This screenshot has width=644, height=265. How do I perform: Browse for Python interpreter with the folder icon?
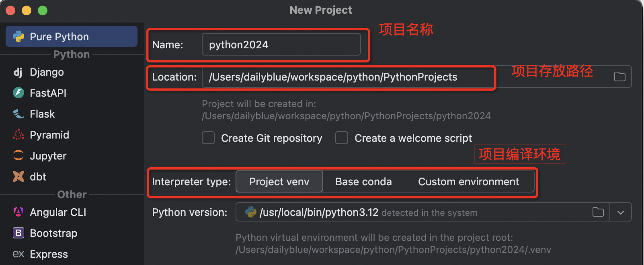[598, 212]
